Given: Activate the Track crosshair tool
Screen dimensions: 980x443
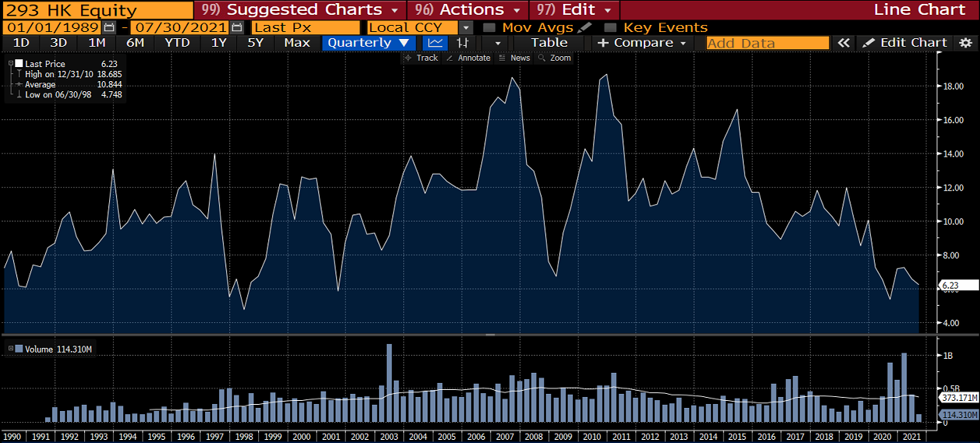Looking at the screenshot, I should pos(421,58).
